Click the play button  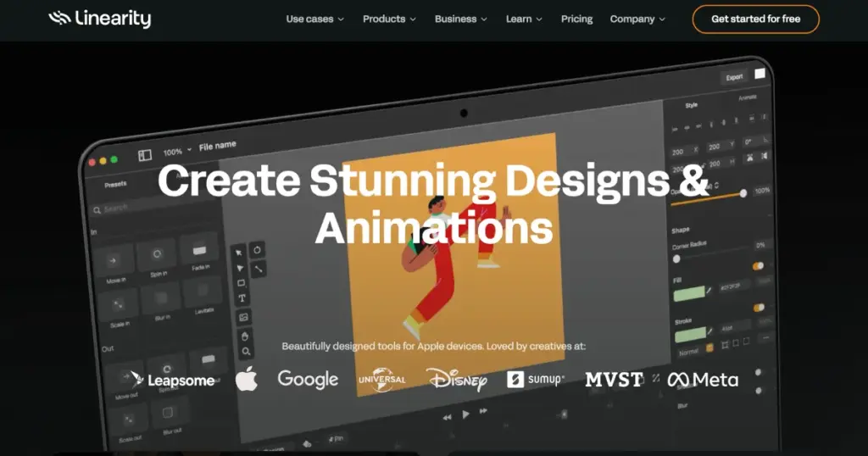tap(465, 414)
